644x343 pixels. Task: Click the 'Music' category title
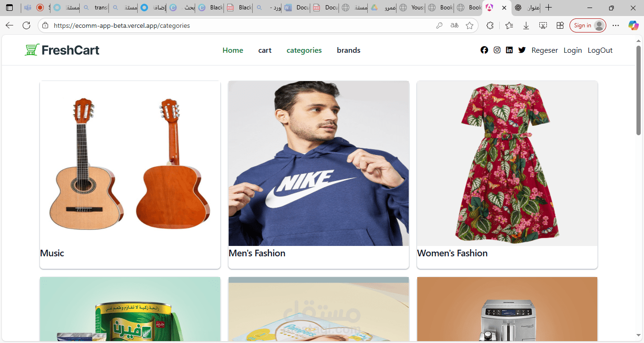click(52, 253)
